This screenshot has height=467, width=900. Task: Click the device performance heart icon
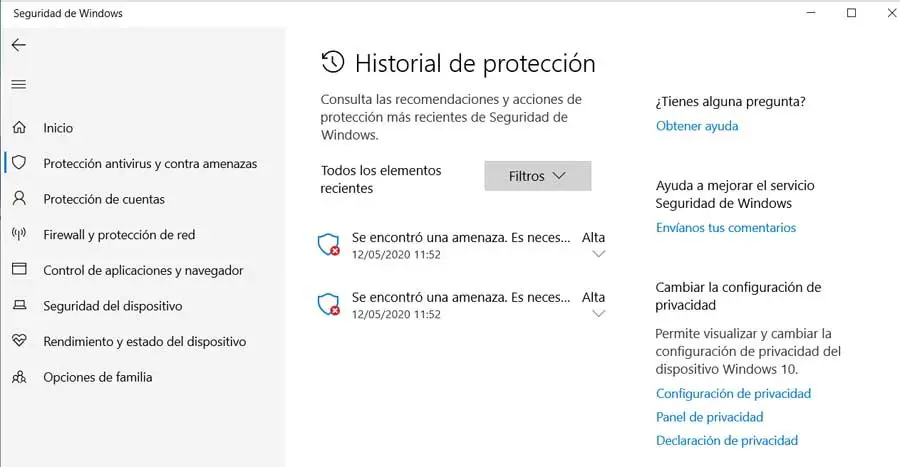(18, 341)
